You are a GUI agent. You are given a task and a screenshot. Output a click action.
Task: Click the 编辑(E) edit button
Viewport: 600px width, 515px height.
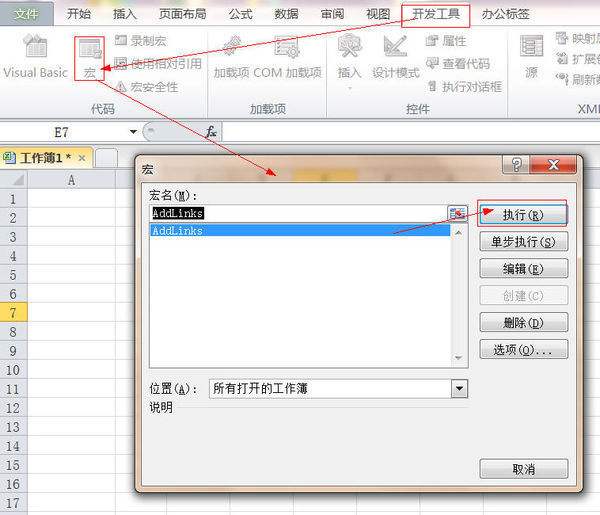pyautogui.click(x=523, y=269)
